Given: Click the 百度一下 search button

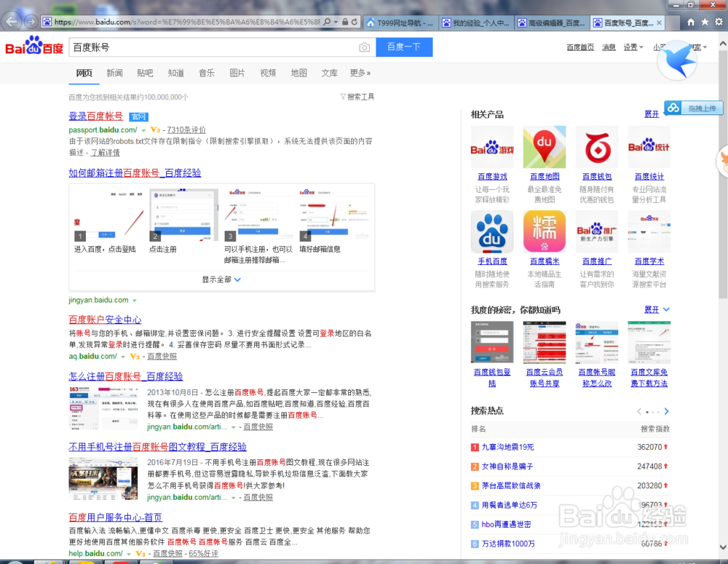Looking at the screenshot, I should point(404,47).
